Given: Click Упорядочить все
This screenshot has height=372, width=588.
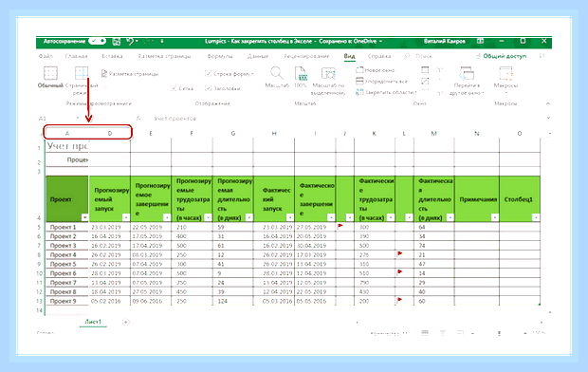Looking at the screenshot, I should 381,81.
